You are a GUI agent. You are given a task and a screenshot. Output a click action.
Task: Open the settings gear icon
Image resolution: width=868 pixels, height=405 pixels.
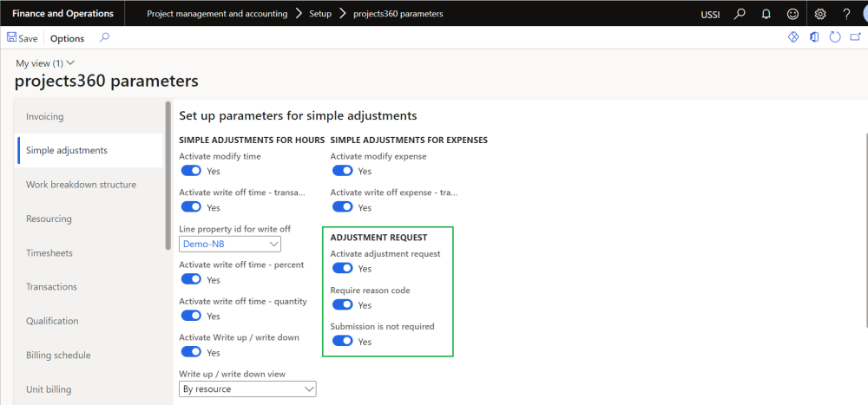click(820, 14)
